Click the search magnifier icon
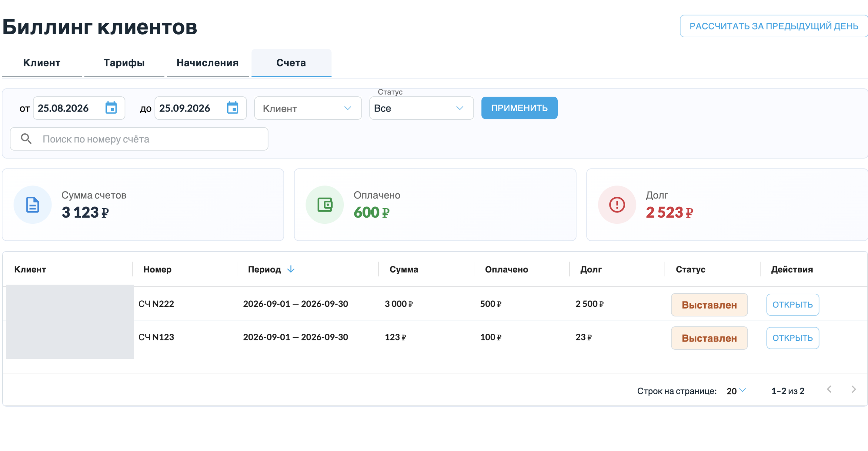Image resolution: width=868 pixels, height=451 pixels. pyautogui.click(x=26, y=139)
